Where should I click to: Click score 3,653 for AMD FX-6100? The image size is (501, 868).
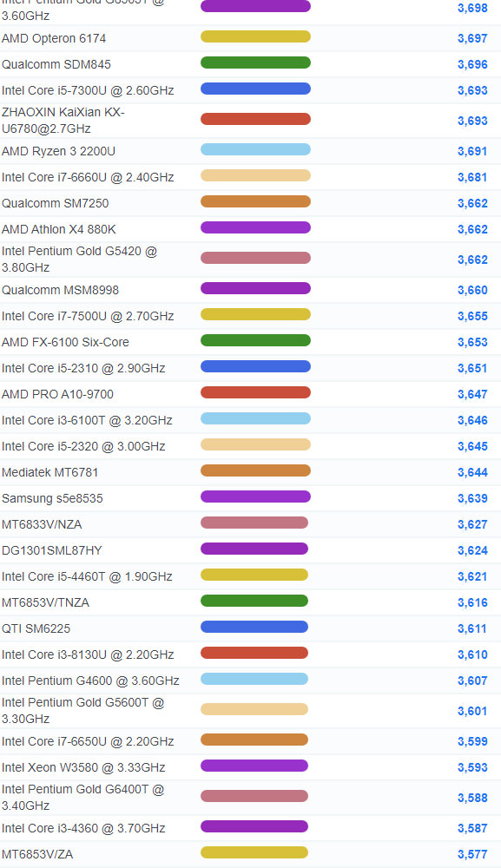click(472, 342)
